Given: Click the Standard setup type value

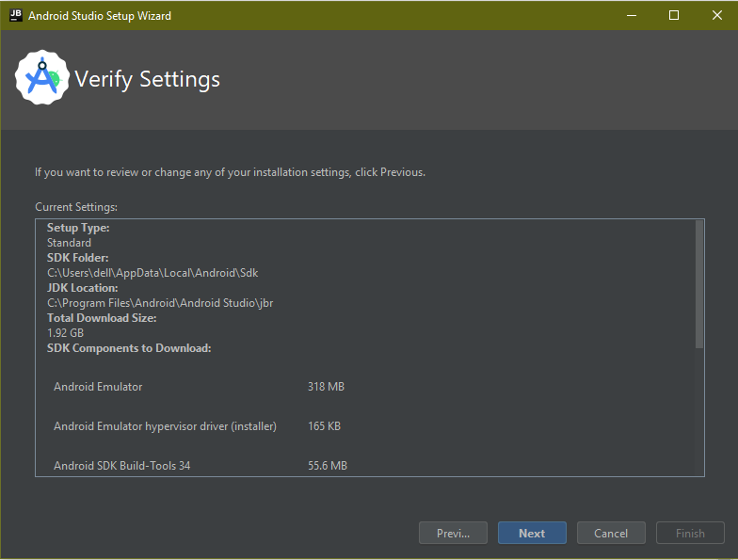Looking at the screenshot, I should tap(69, 243).
